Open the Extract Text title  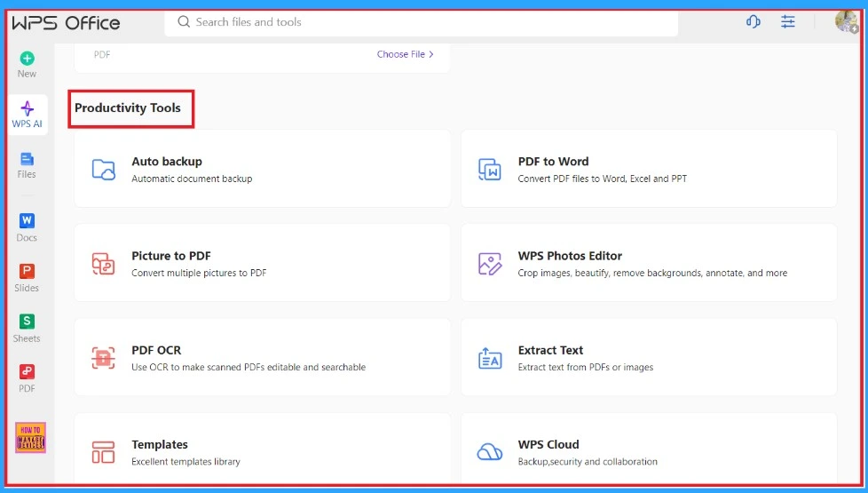[x=550, y=350]
